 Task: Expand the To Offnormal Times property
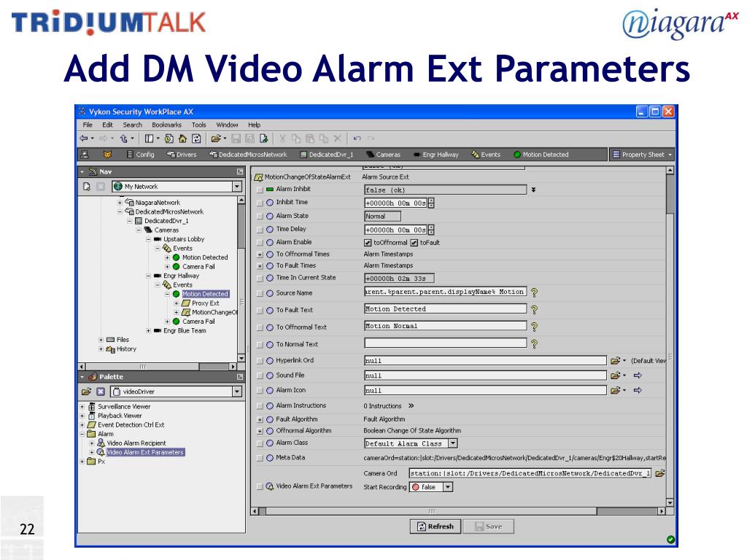[x=260, y=254]
